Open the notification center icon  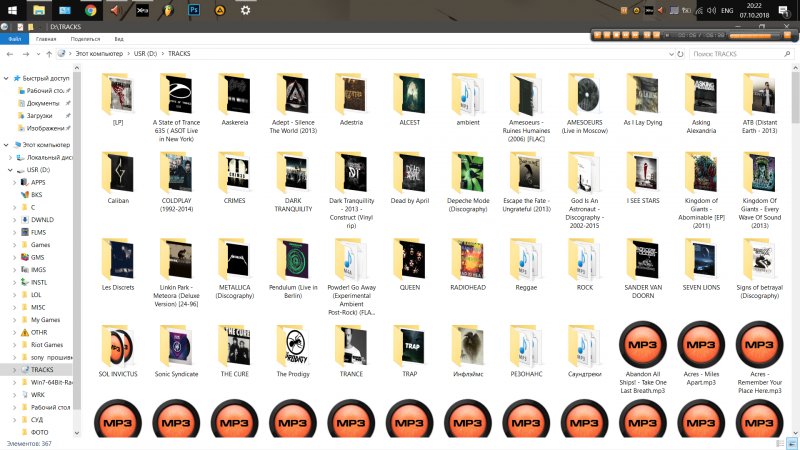click(785, 12)
